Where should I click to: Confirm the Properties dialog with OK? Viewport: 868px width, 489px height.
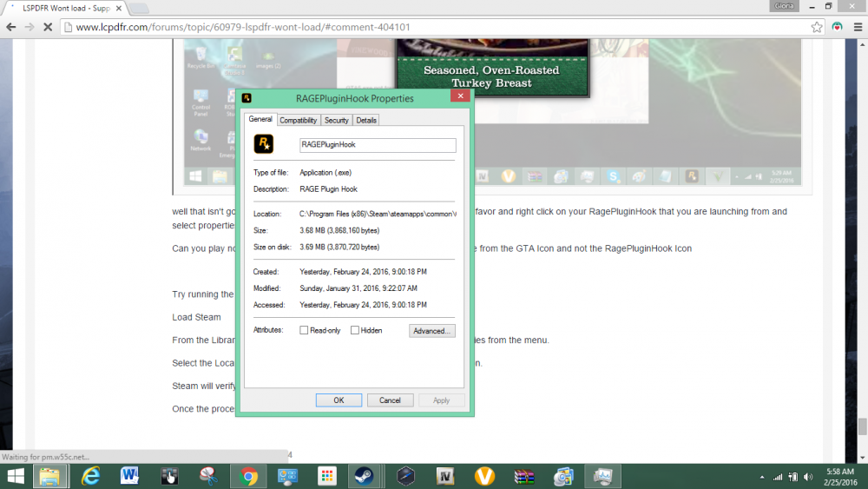(339, 400)
